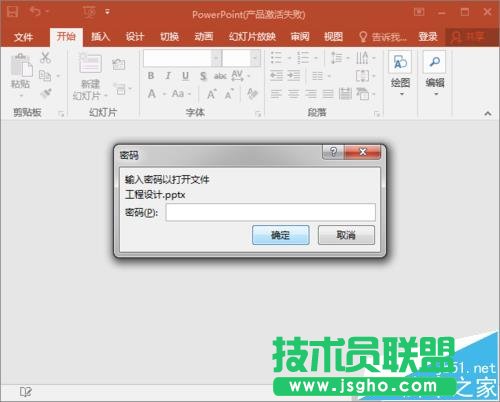
Task: Toggle Center paragraph alignment
Action: (293, 94)
